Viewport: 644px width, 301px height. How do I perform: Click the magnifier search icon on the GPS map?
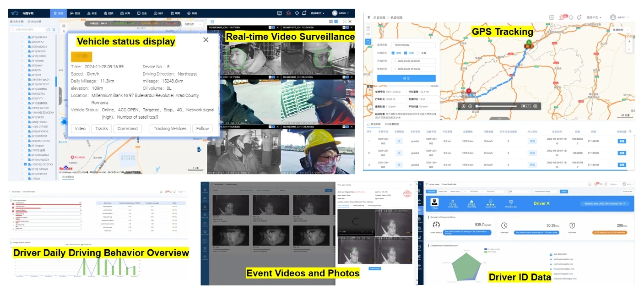(368, 42)
